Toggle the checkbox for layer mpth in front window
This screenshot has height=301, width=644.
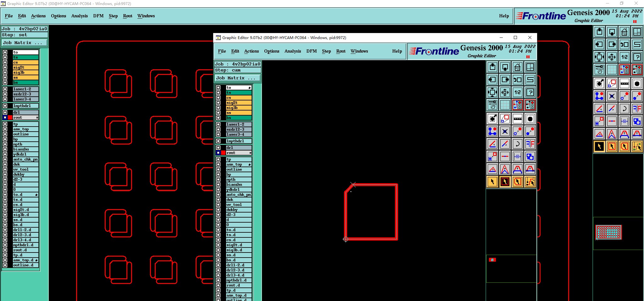218,179
